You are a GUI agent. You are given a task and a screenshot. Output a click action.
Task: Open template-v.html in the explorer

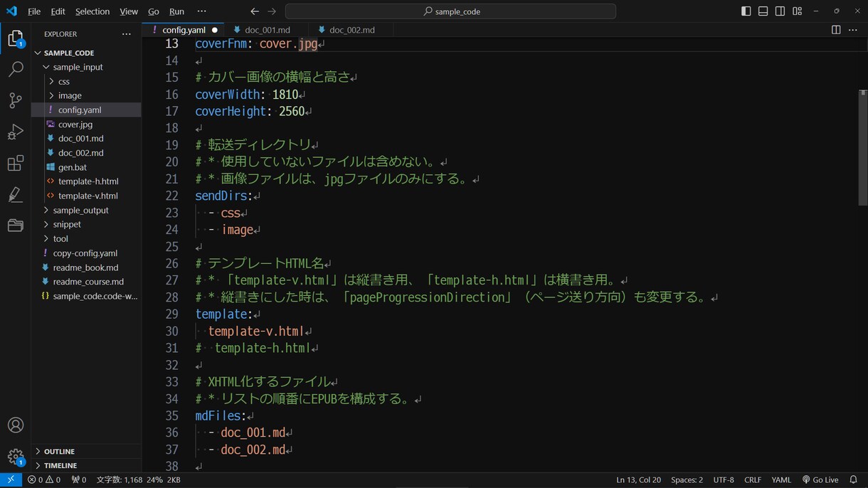(86, 196)
